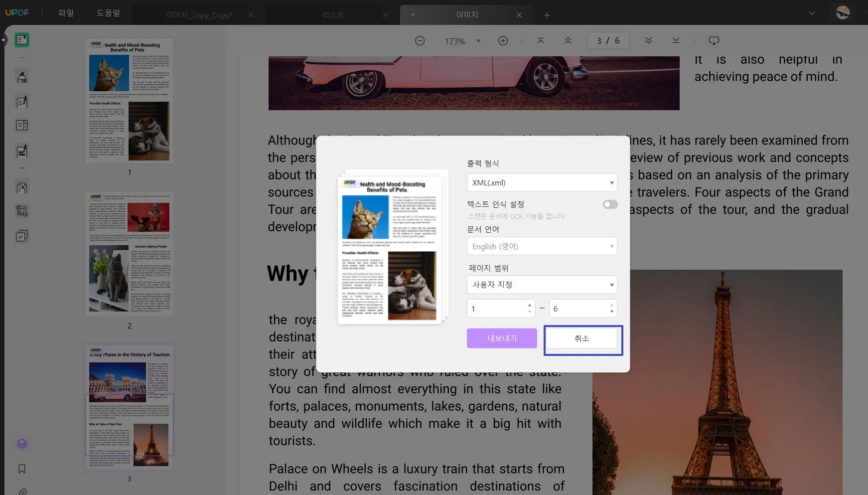
Task: Open the watermark and background tool icon
Action: pos(22,236)
